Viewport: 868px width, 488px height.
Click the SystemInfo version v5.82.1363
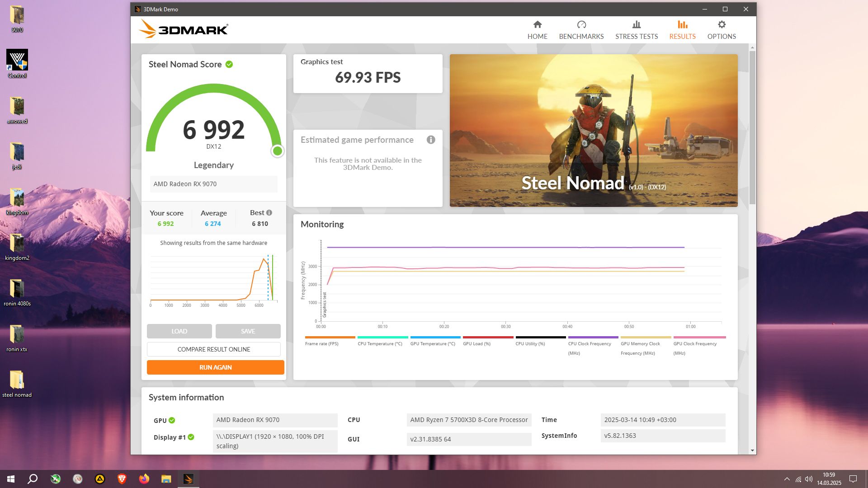[x=663, y=436]
